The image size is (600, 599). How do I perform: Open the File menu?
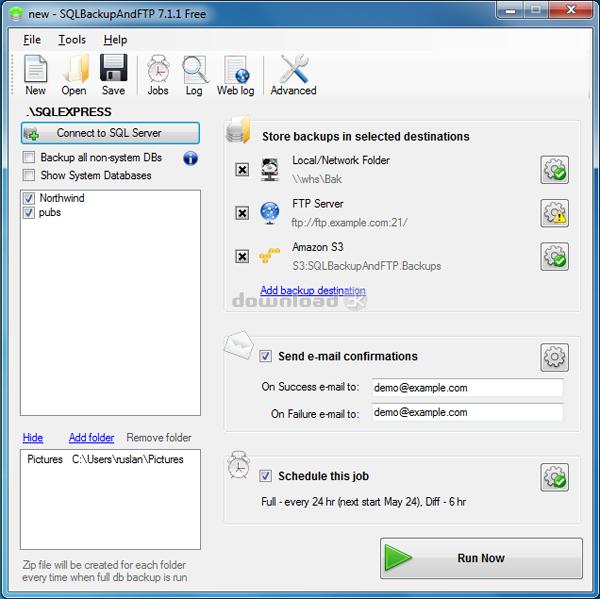(32, 40)
